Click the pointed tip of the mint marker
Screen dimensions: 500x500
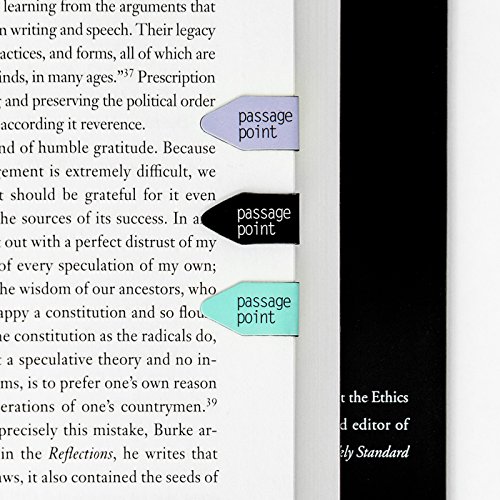205,309
